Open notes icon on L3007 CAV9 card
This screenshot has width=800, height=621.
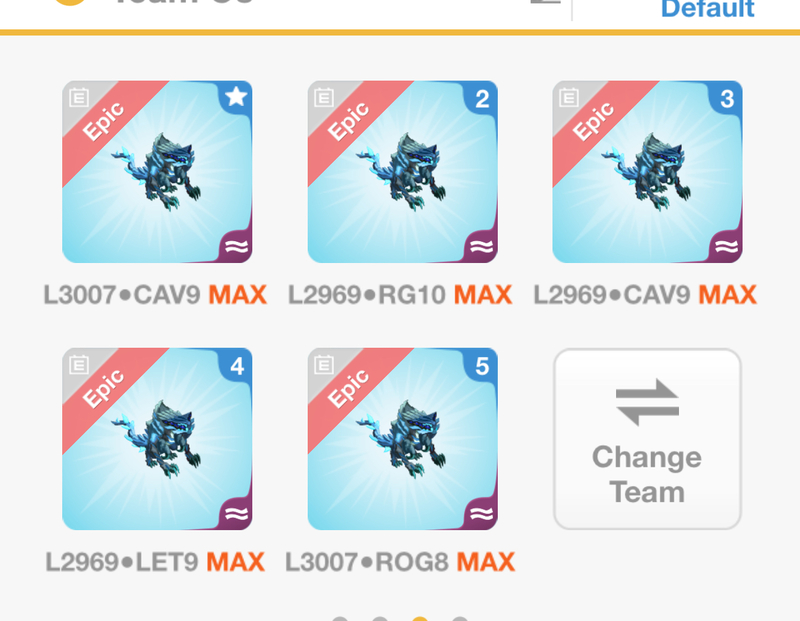pyautogui.click(x=79, y=97)
